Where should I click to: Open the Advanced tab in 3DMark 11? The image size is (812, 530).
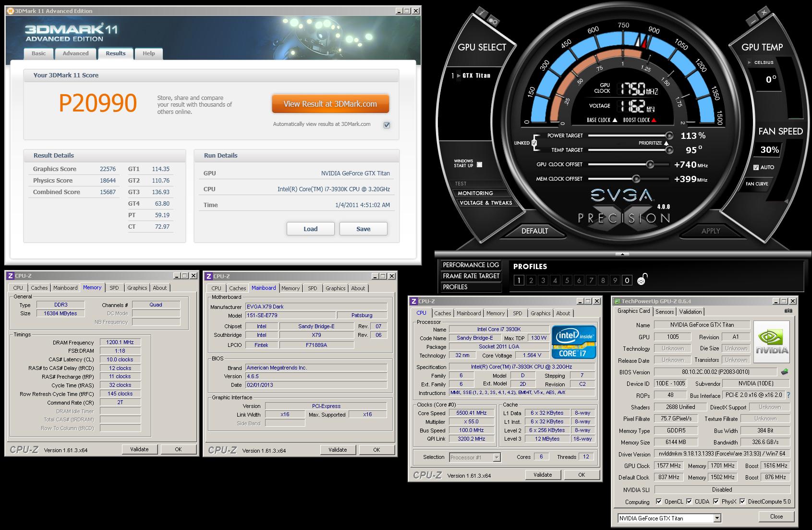coord(75,53)
